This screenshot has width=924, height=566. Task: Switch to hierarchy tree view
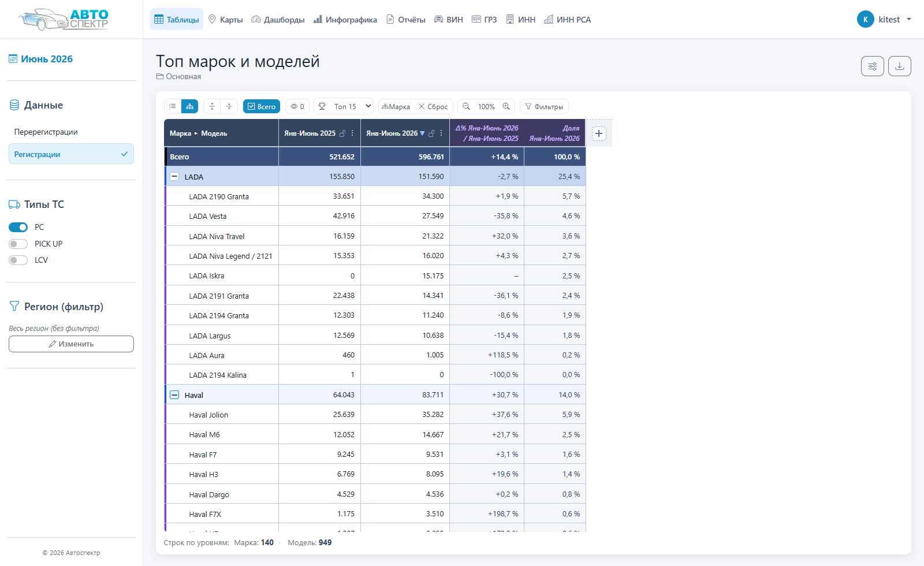click(190, 106)
